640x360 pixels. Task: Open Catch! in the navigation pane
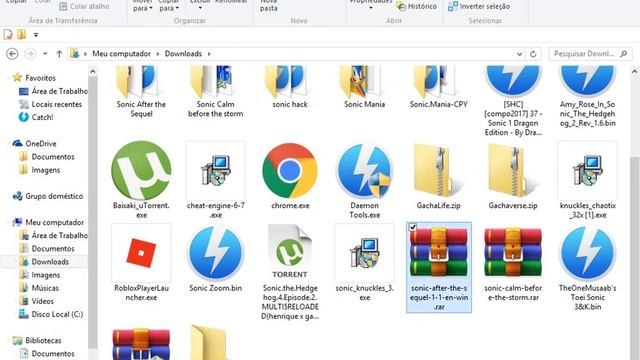[x=42, y=117]
